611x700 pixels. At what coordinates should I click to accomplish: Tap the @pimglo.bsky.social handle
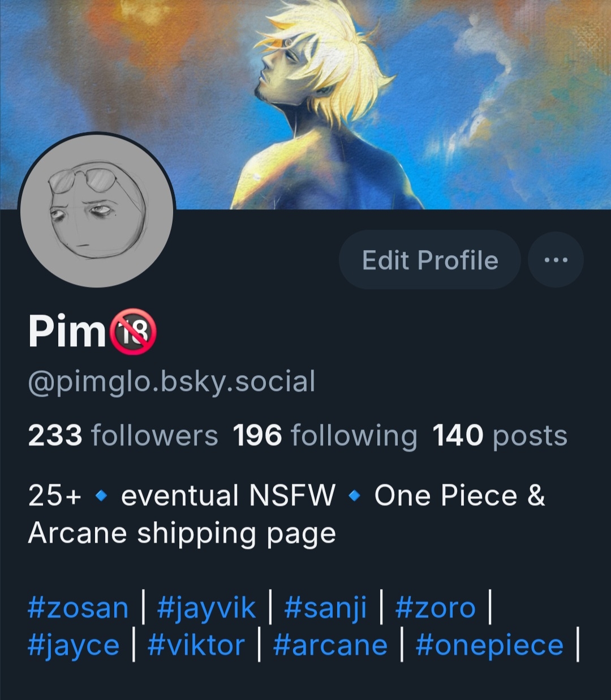(171, 382)
